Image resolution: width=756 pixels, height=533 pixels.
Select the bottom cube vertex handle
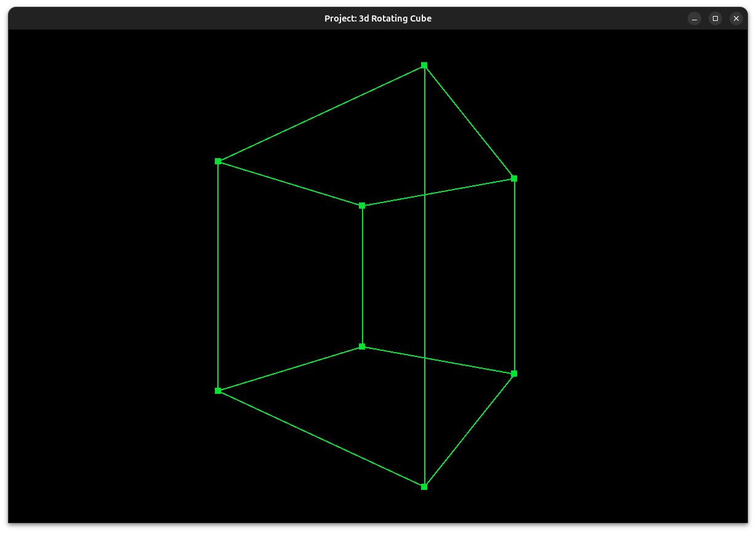(424, 486)
